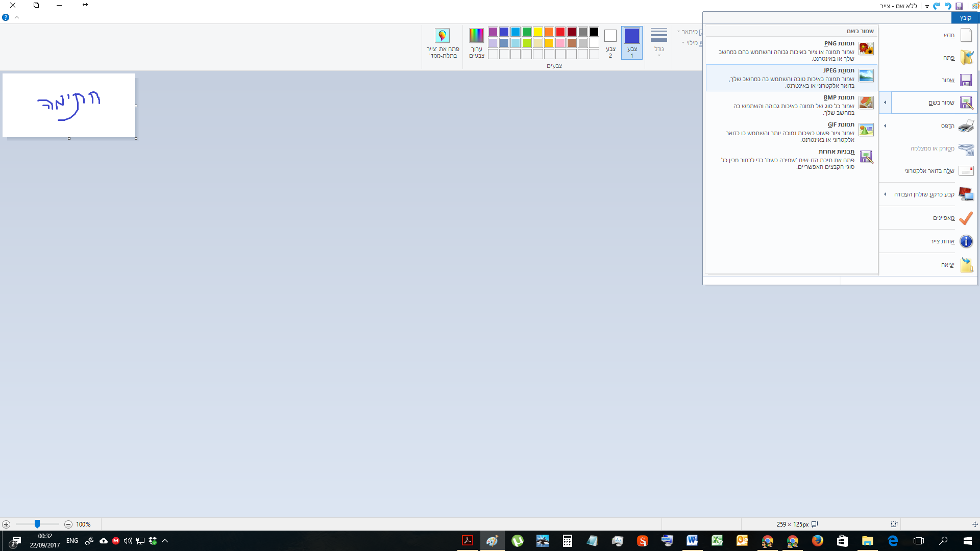Open Firefox from the taskbar

817,541
